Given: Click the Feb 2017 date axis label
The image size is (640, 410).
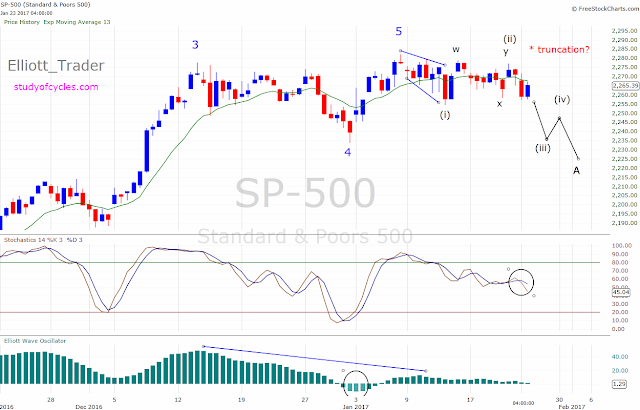Looking at the screenshot, I should (x=572, y=407).
